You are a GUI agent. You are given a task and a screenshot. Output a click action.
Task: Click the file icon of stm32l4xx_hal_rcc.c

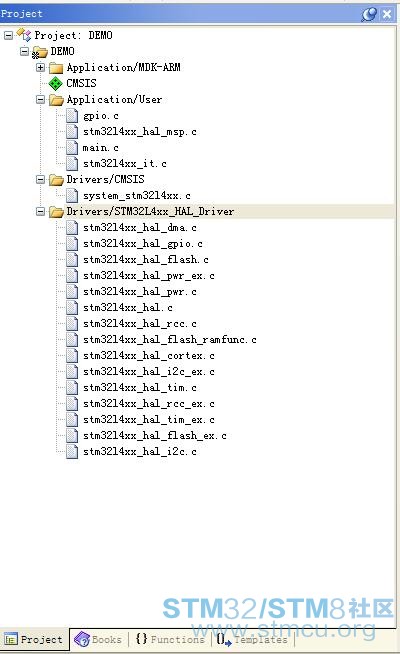[x=72, y=324]
